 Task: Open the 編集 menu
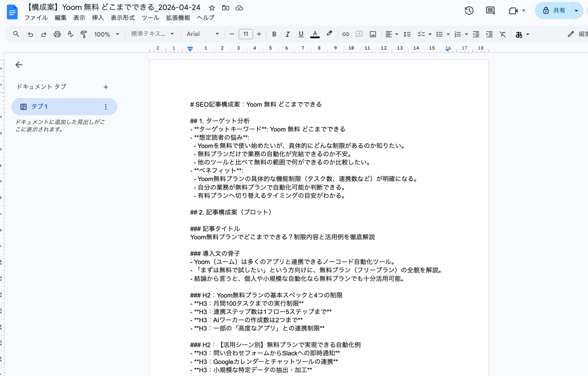pos(60,18)
